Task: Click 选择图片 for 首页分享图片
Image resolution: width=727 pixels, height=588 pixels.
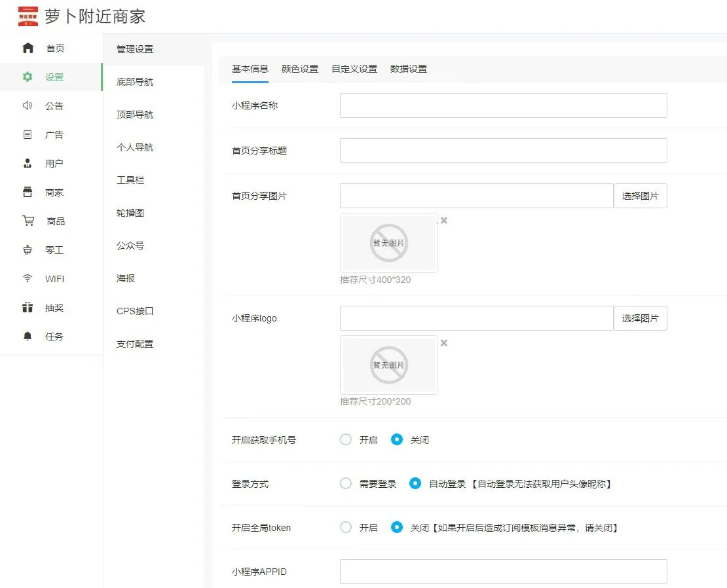Action: 640,195
